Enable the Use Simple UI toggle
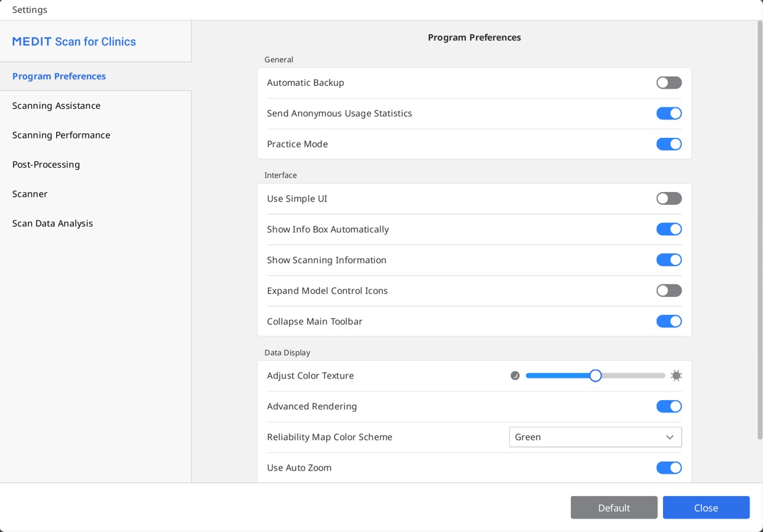 coord(668,199)
